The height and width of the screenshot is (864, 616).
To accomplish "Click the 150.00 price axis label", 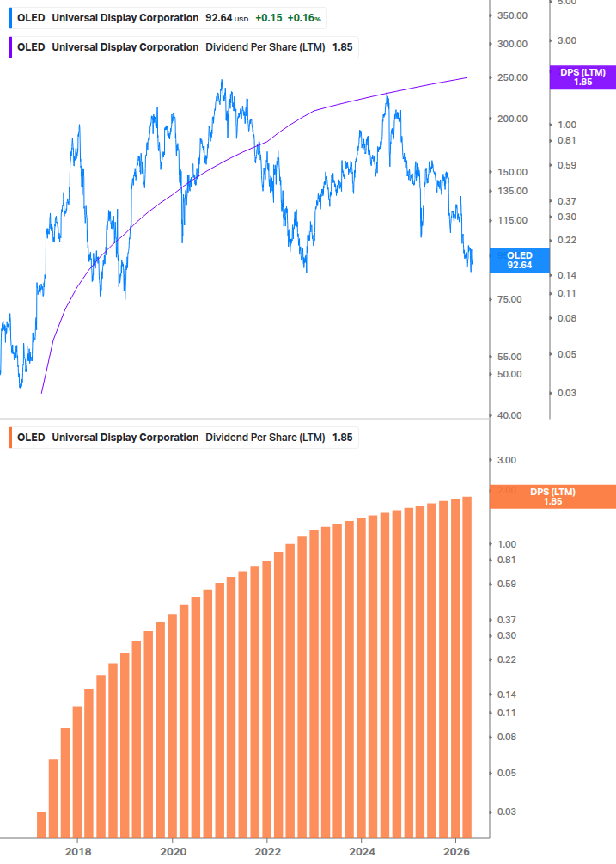I will (x=512, y=172).
